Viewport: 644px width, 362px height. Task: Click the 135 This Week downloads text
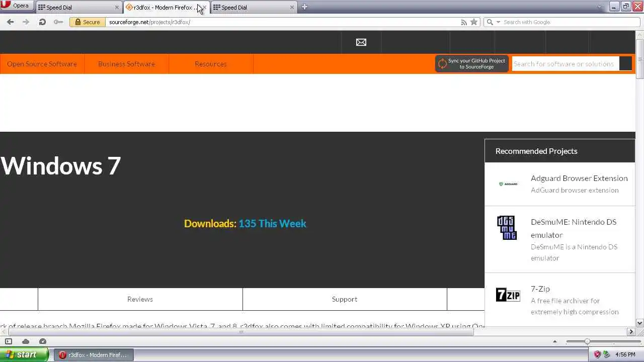272,223
